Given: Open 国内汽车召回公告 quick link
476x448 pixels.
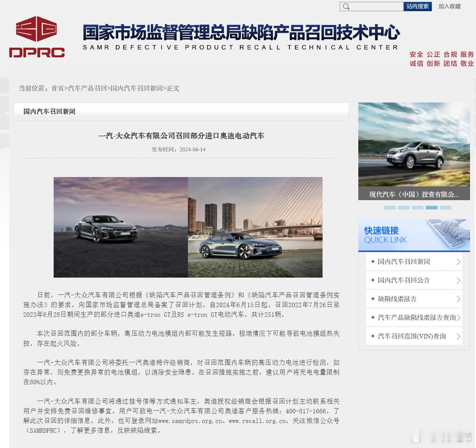Looking at the screenshot, I should (404, 280).
